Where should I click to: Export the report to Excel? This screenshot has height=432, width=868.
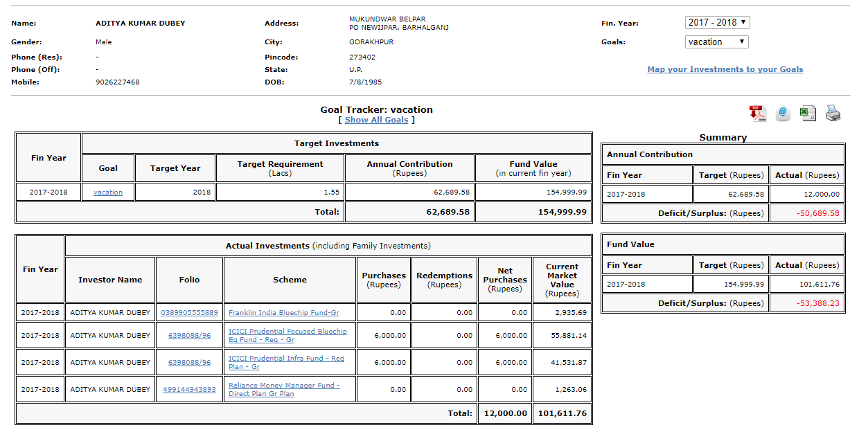(808, 114)
